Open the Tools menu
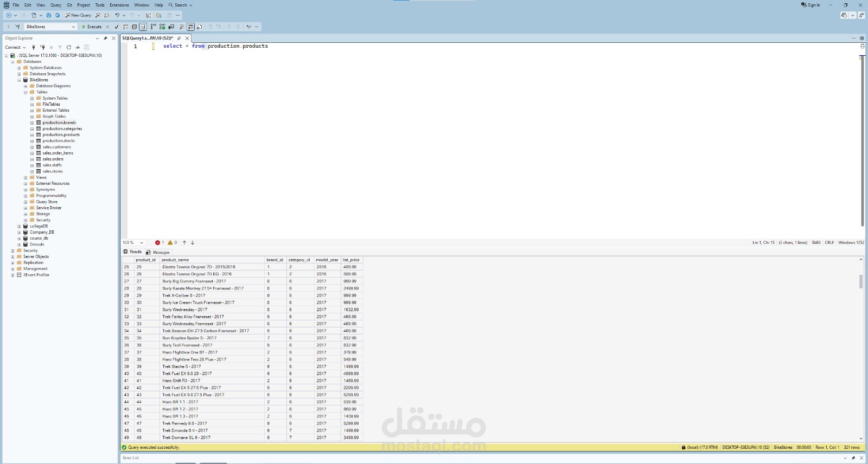Screen dimensions: 868x464 pos(100,5)
